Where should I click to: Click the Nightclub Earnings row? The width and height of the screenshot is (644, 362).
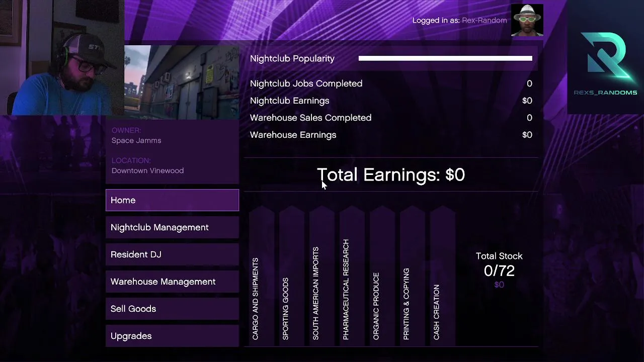391,101
